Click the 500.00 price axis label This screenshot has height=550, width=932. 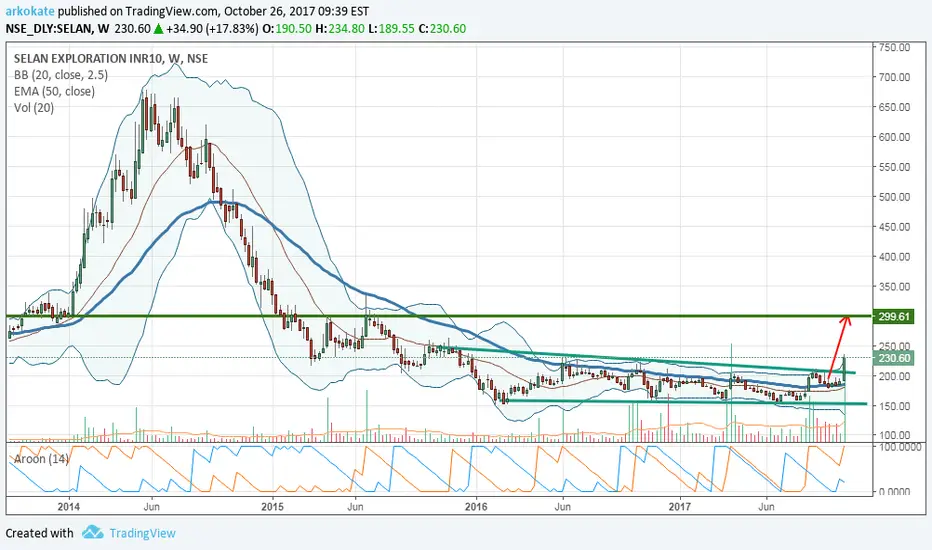tap(895, 197)
